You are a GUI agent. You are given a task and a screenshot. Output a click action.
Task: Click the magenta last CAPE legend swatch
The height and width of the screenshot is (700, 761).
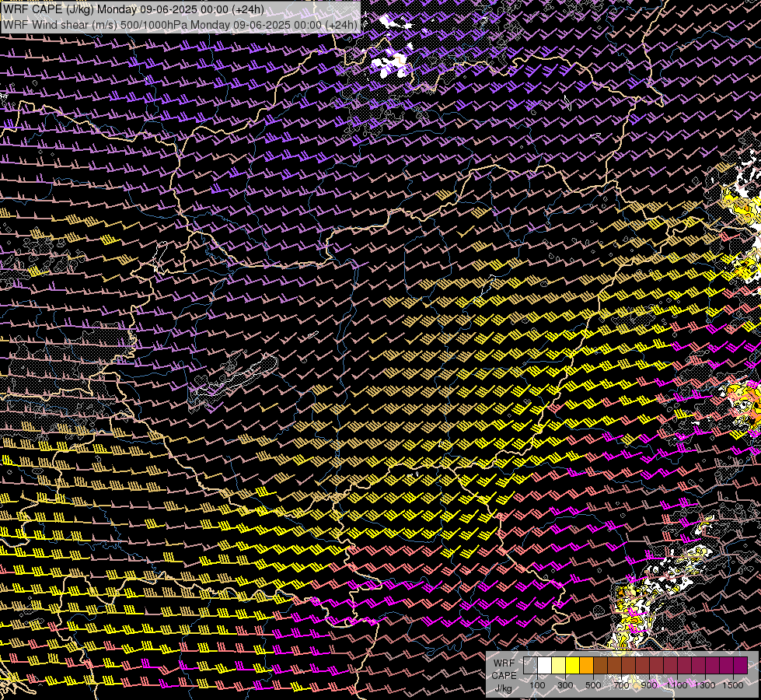point(741,665)
